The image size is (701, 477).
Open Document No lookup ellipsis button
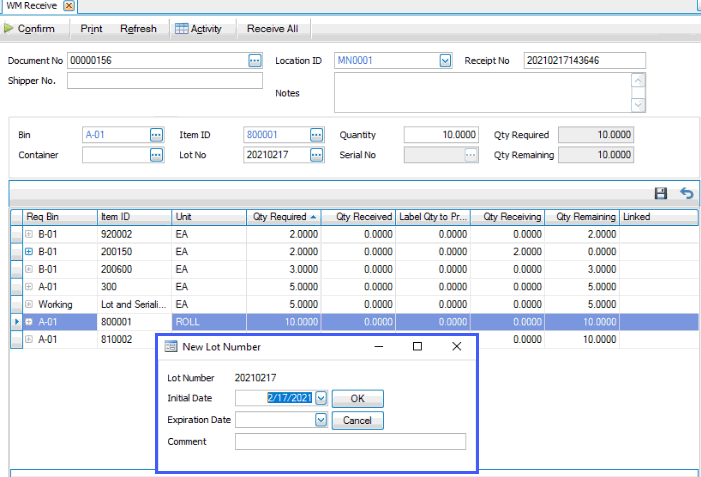(255, 61)
